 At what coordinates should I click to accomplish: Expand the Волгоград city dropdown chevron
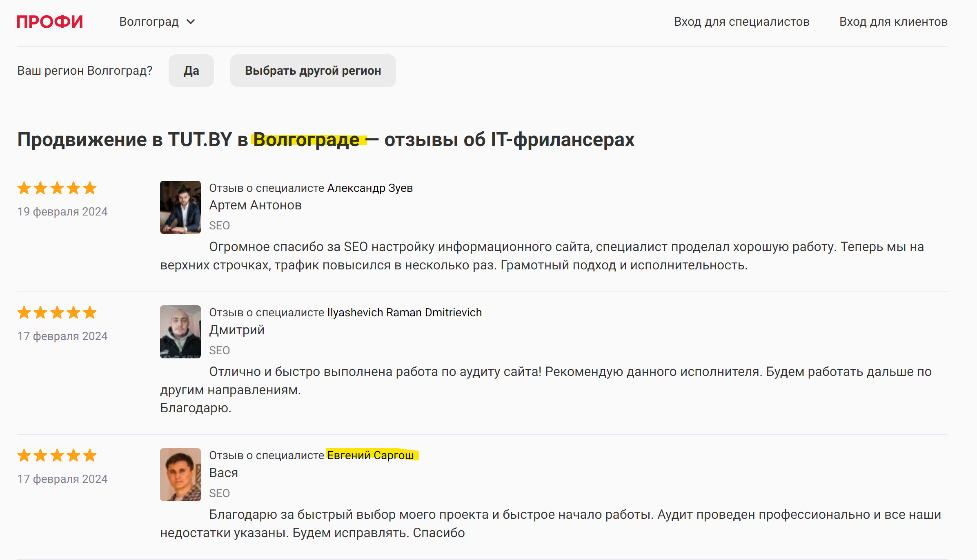tap(191, 22)
